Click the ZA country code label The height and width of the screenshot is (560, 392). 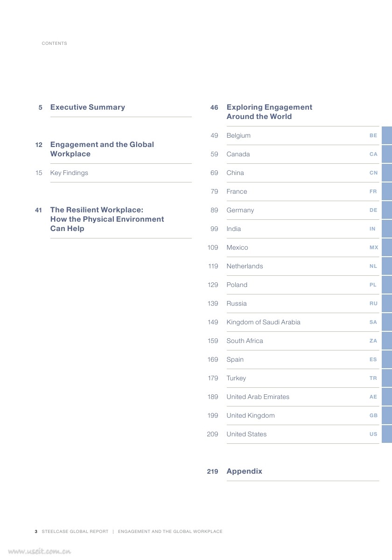click(x=373, y=341)
